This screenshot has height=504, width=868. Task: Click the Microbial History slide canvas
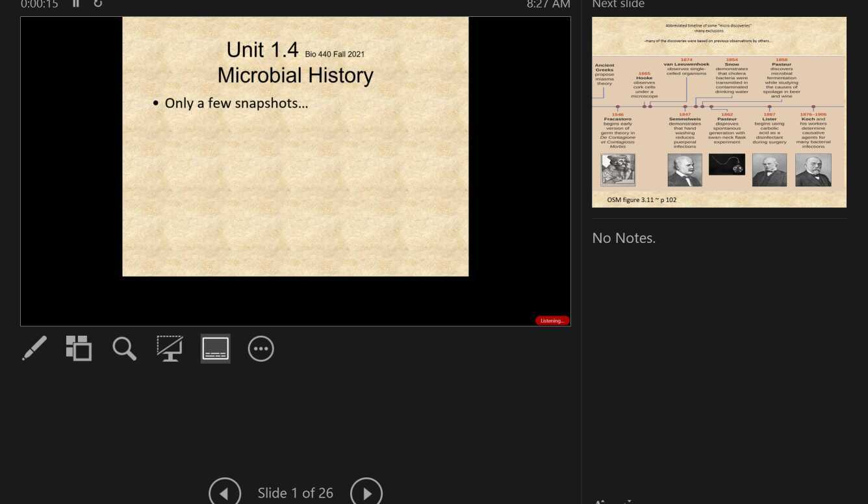(x=296, y=146)
